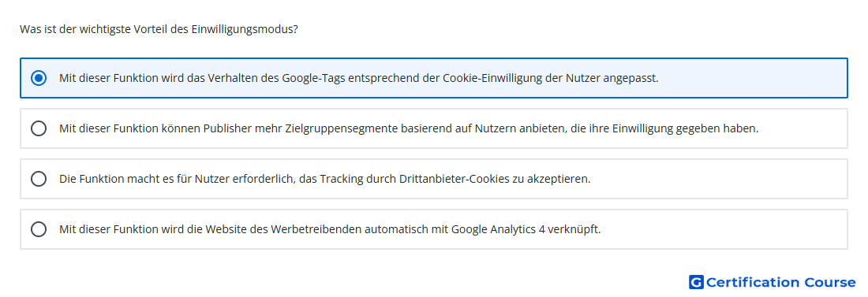Click answer text about Tracking durch Drittanbieter-Cookies
This screenshot has width=868, height=297.
(325, 179)
